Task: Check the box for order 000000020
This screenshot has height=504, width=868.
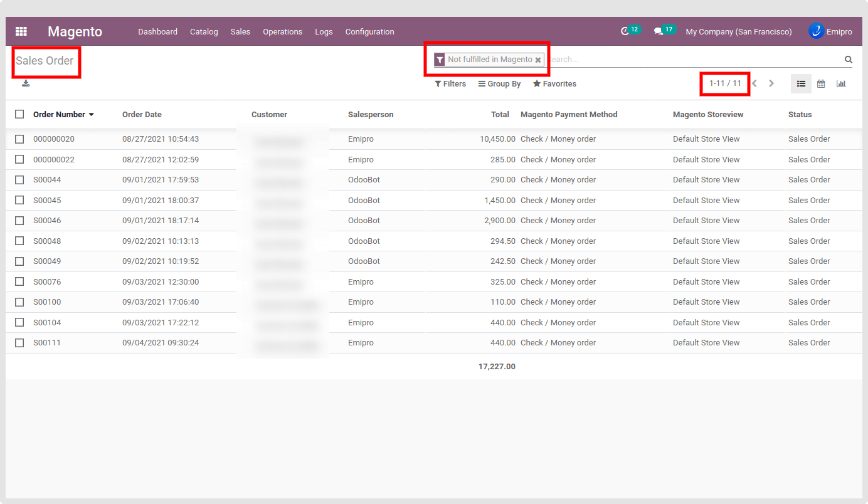Action: [19, 139]
